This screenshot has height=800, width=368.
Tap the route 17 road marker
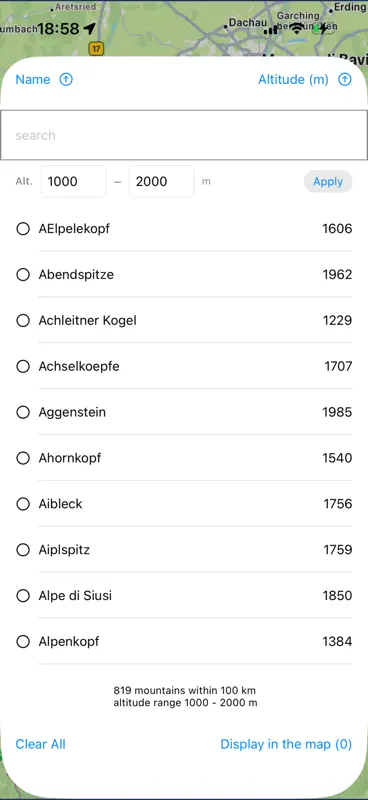pos(96,48)
